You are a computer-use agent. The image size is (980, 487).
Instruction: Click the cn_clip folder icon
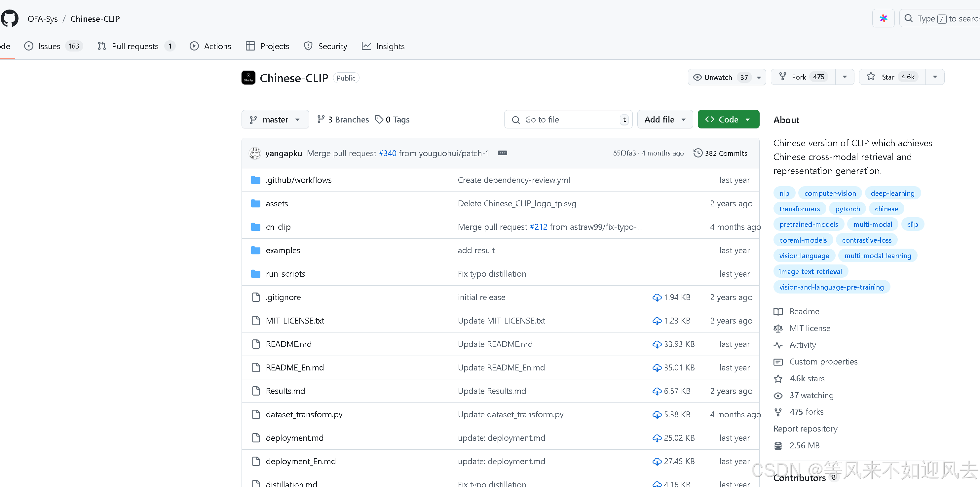point(256,227)
